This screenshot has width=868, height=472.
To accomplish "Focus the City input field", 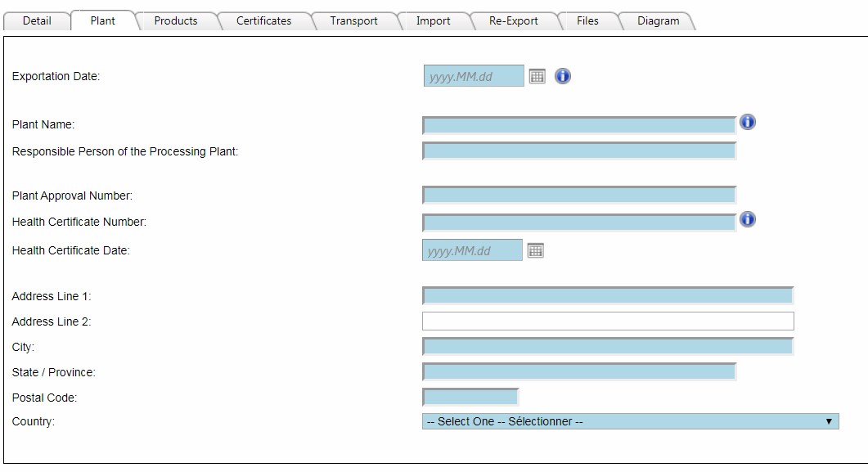I will click(x=608, y=346).
